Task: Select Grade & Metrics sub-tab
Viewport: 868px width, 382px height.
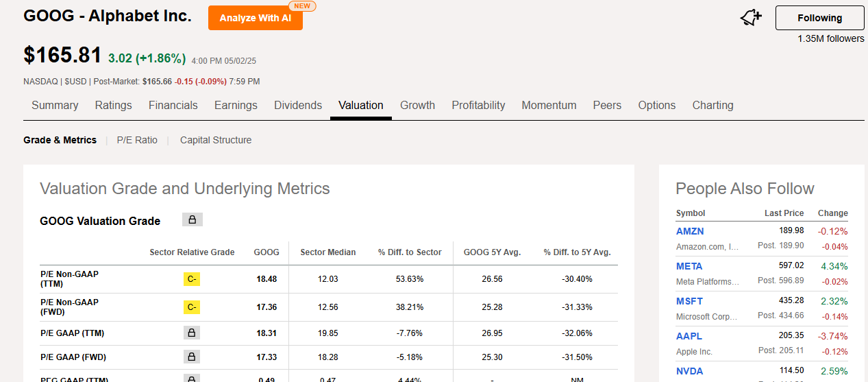Action: pos(60,140)
